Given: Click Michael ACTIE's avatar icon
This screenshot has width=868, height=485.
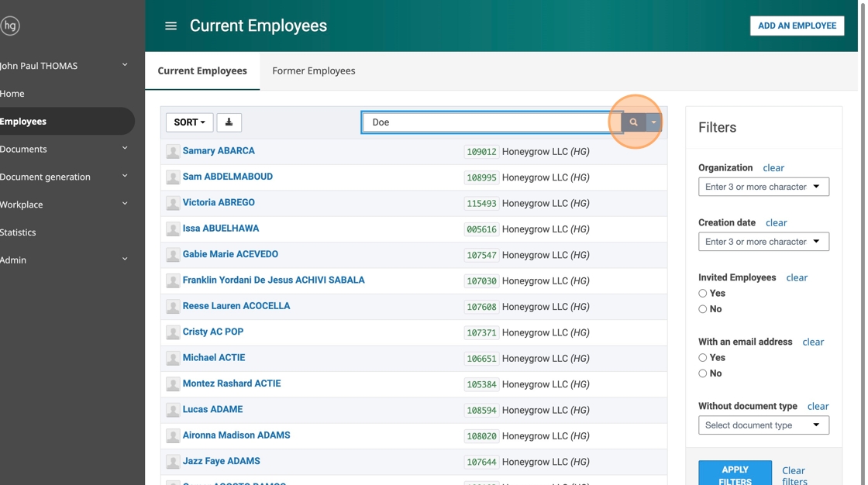Looking at the screenshot, I should [173, 358].
